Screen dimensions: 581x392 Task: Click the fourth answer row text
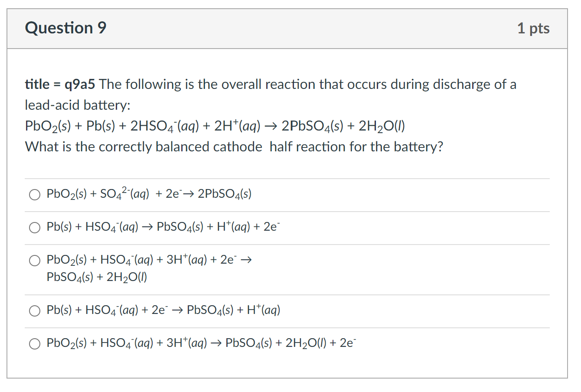[x=163, y=310]
